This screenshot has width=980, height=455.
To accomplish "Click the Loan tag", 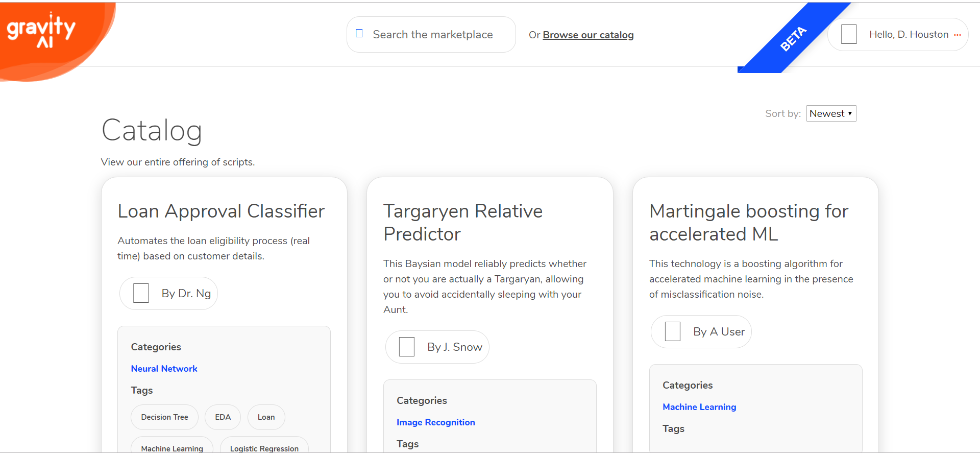I will (266, 417).
